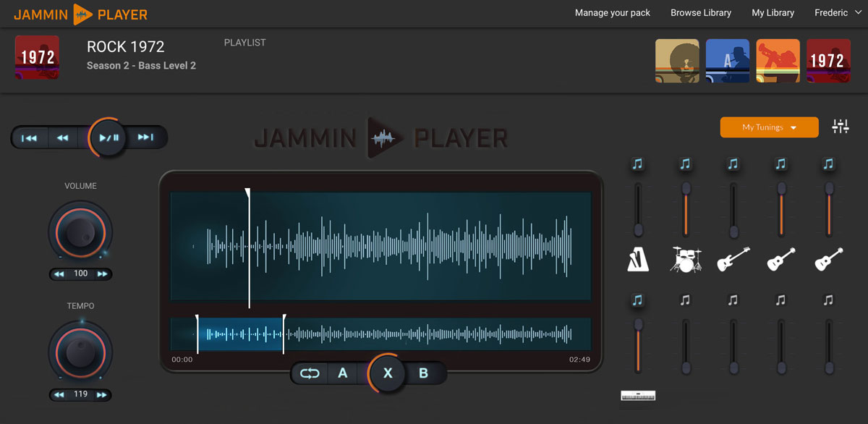868x424 pixels.
Task: Click the tempo knob
Action: 80,352
